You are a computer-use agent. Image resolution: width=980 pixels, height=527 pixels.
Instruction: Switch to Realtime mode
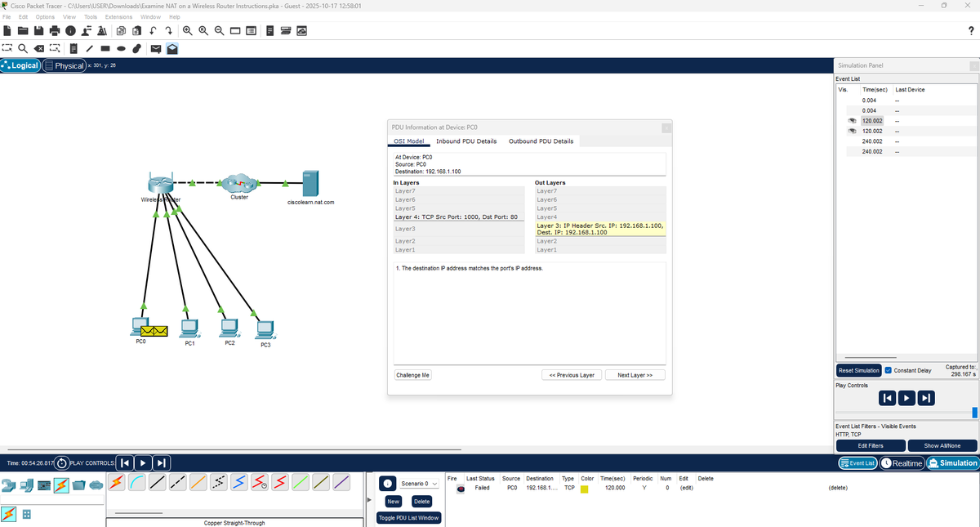tap(902, 463)
